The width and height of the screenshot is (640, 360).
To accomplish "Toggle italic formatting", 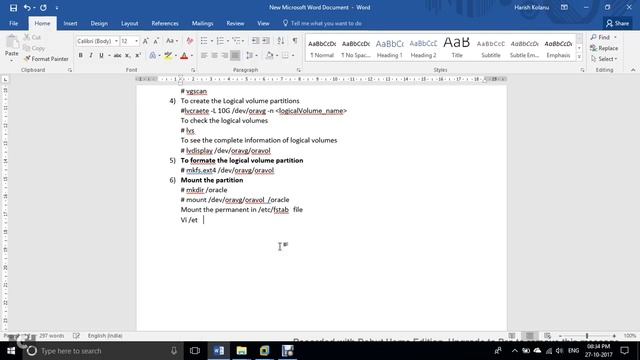I will (91, 55).
